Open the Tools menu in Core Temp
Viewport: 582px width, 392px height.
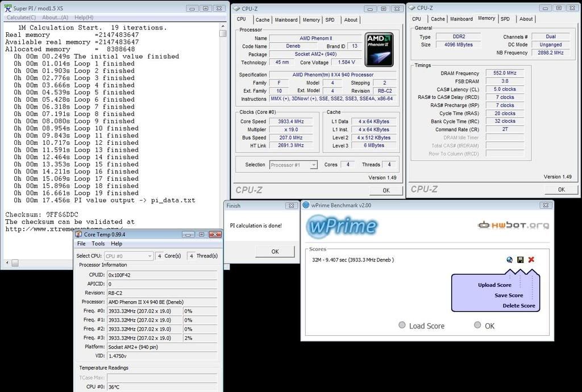(98, 244)
